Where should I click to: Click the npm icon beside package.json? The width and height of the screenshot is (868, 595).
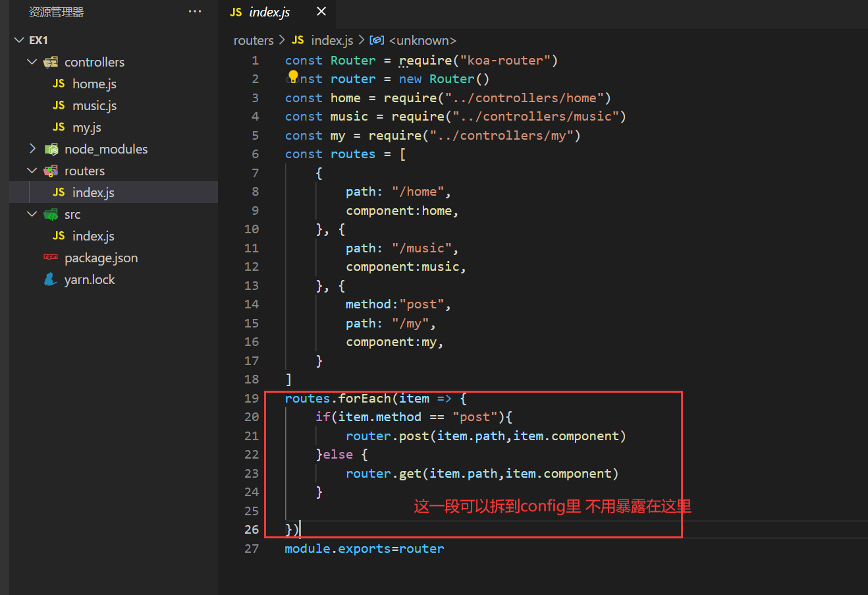[x=51, y=258]
